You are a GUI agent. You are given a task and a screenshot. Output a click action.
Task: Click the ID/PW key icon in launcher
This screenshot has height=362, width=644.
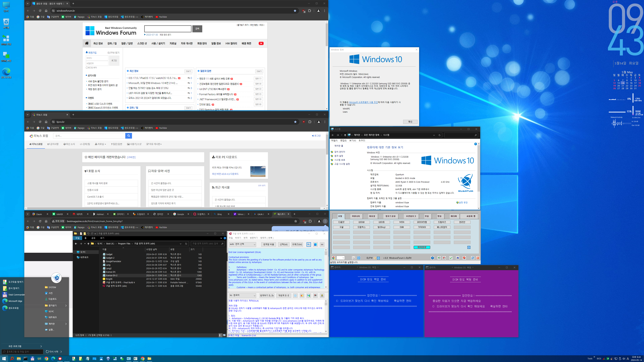point(375,258)
